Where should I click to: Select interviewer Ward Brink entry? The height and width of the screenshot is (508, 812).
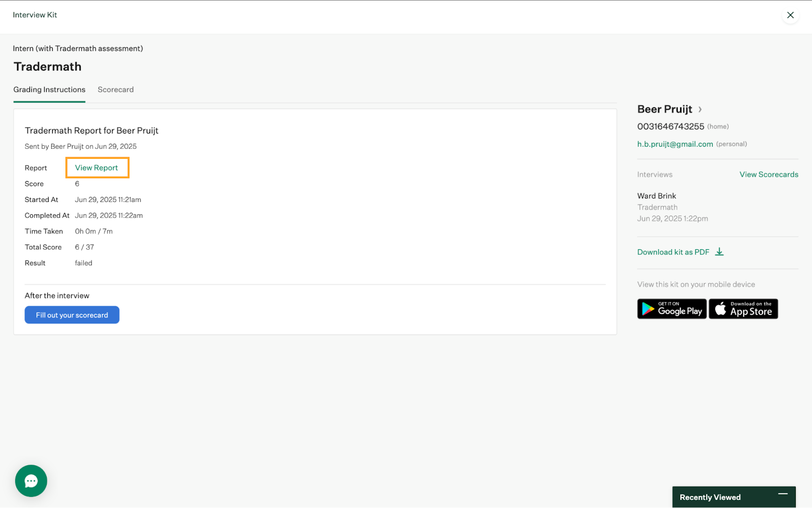(x=657, y=196)
